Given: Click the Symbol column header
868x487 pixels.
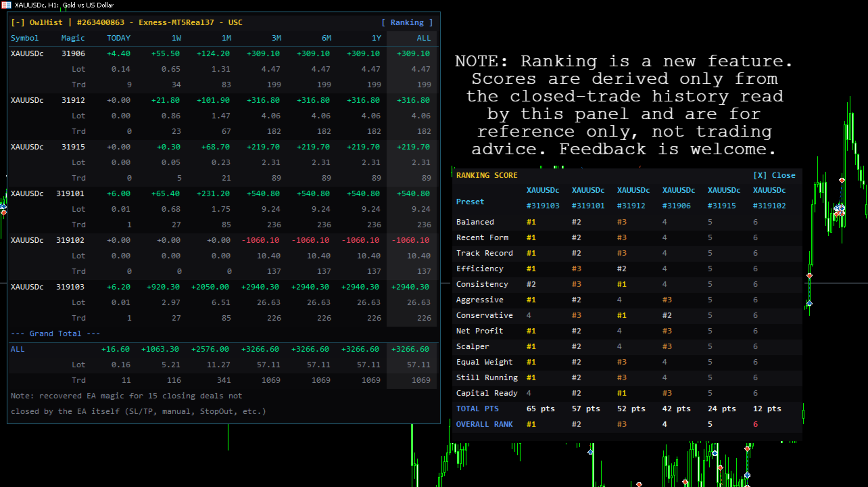Looking at the screenshot, I should (x=25, y=38).
